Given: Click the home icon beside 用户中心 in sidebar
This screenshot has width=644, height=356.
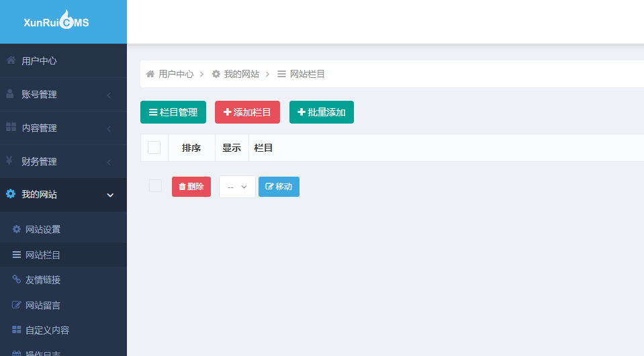Looking at the screenshot, I should pos(11,60).
